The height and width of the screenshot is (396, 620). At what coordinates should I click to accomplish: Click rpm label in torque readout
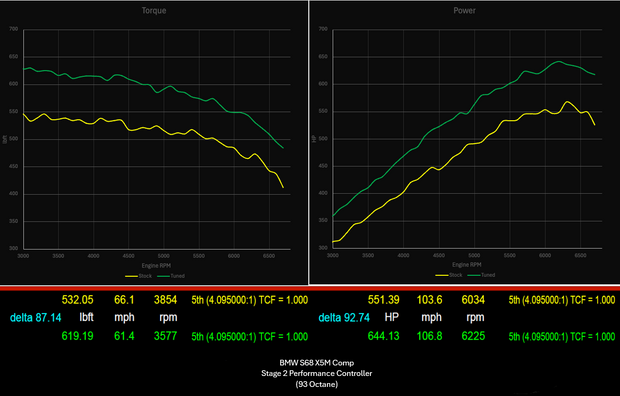click(x=168, y=318)
